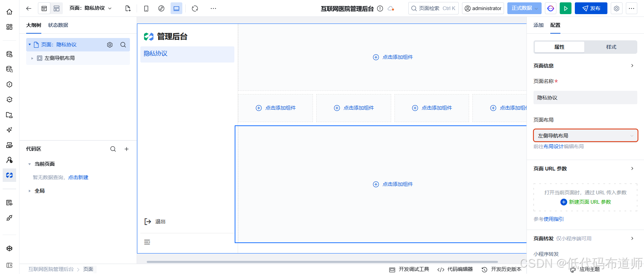Open 代码编辑器 in the bottom bar
This screenshot has height=274, width=644.
click(x=455, y=269)
